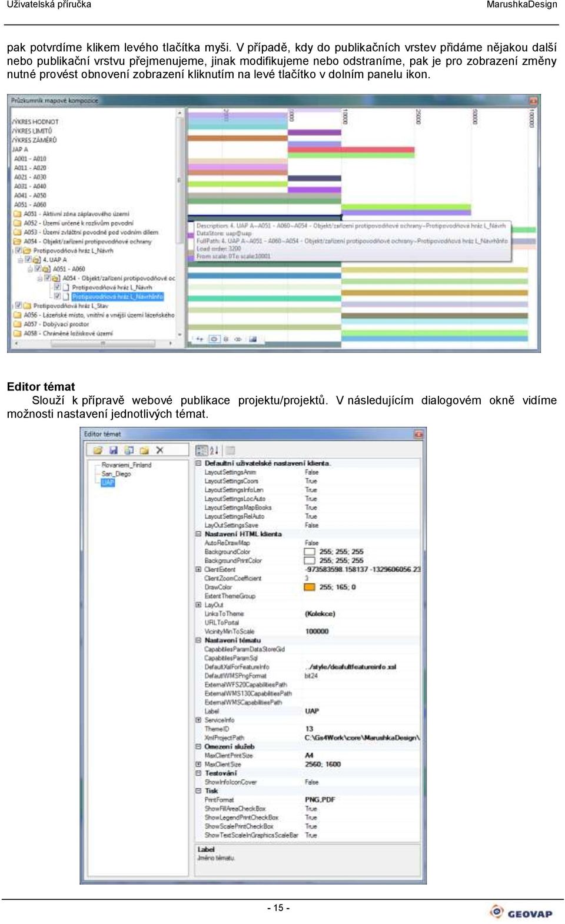The width and height of the screenshot is (565, 924).
Task: Click BackgroundPrintColor white color swatch
Action: coord(310,561)
